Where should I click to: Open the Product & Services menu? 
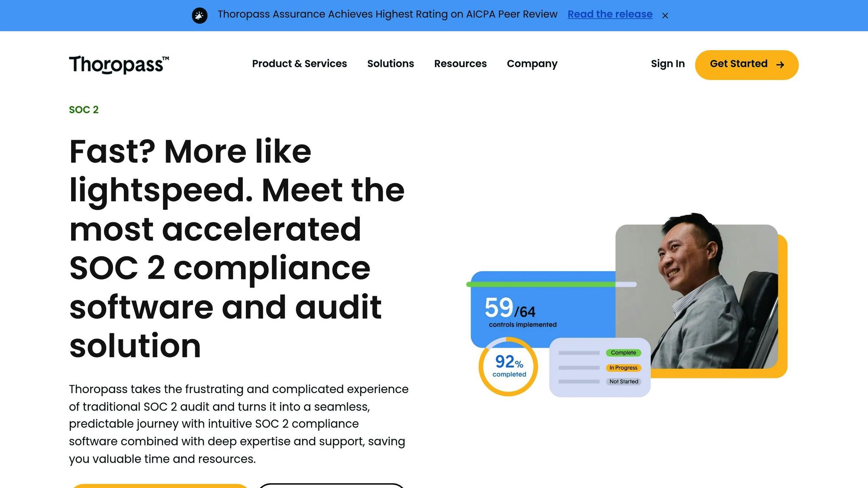(299, 64)
